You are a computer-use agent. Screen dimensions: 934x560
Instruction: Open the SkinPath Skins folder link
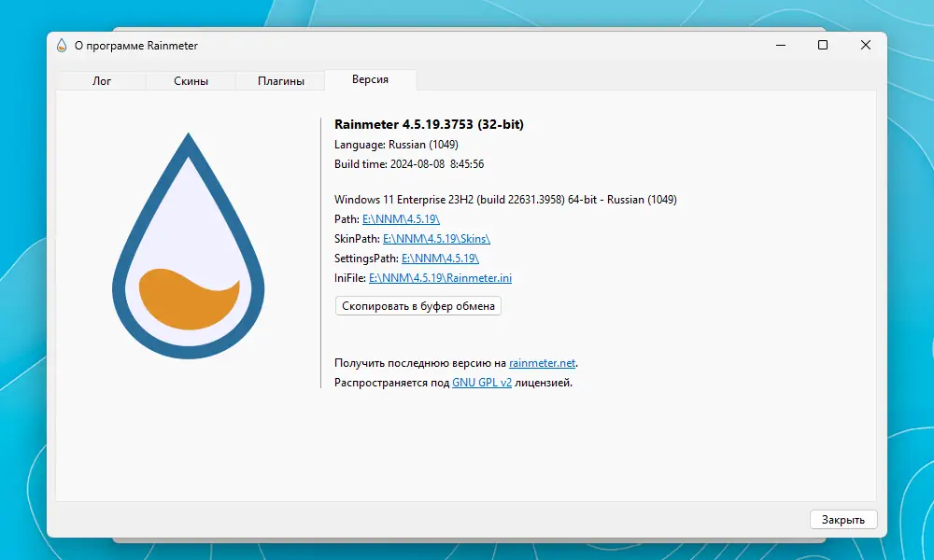pos(436,239)
